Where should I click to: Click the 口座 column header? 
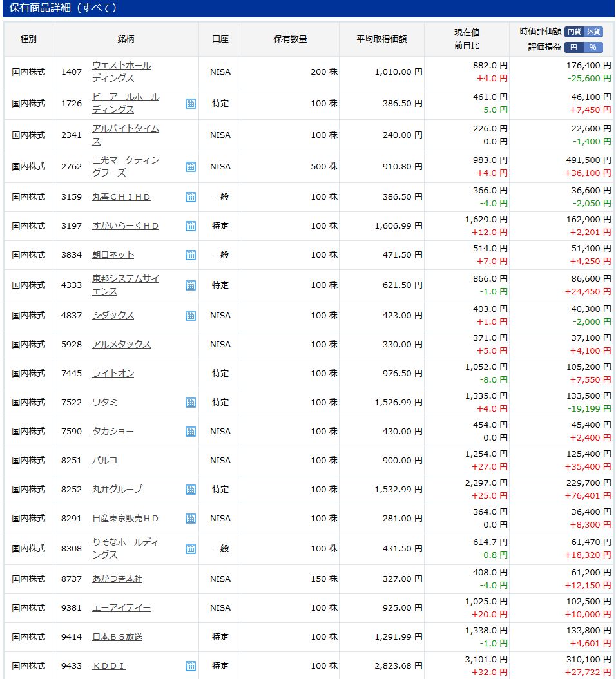220,39
